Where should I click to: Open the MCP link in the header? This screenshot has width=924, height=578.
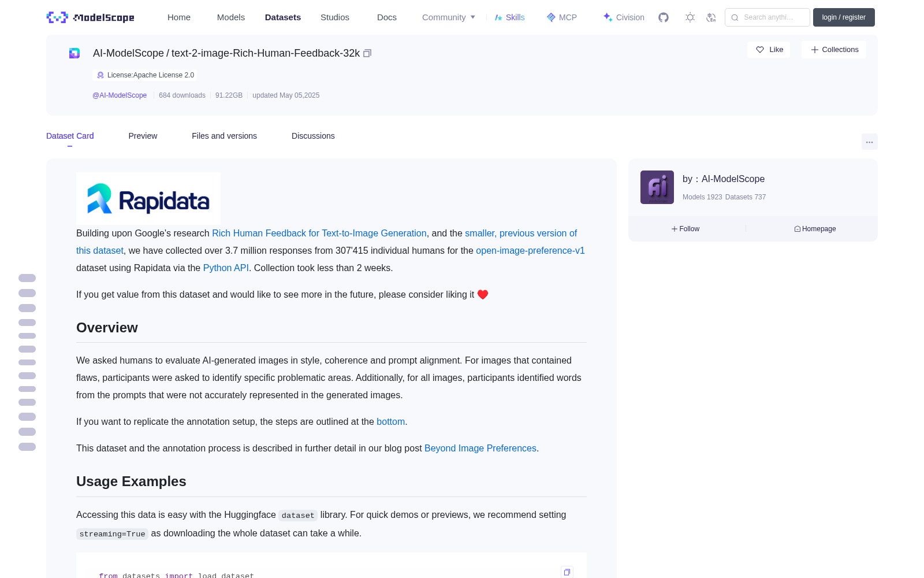(561, 17)
